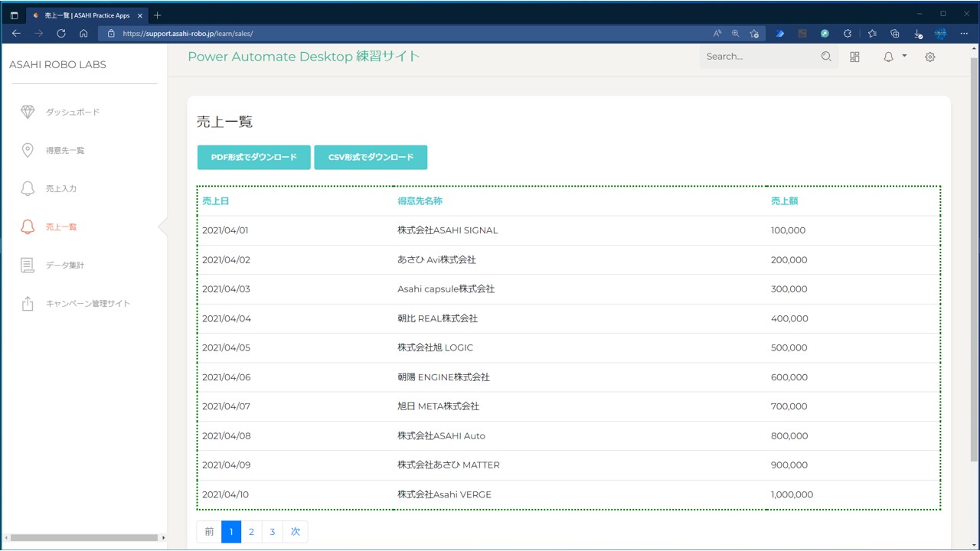Click the 売上額 column header
Image resolution: width=980 pixels, height=551 pixels.
tap(784, 201)
